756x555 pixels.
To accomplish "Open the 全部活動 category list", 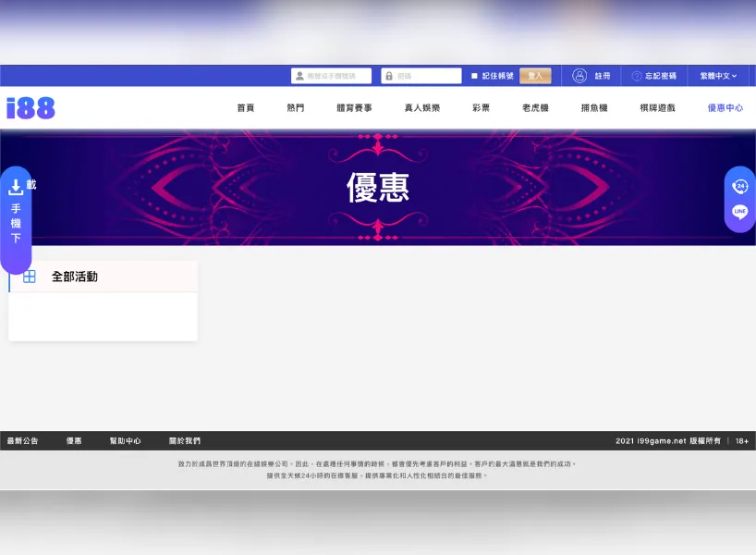I will pyautogui.click(x=74, y=277).
